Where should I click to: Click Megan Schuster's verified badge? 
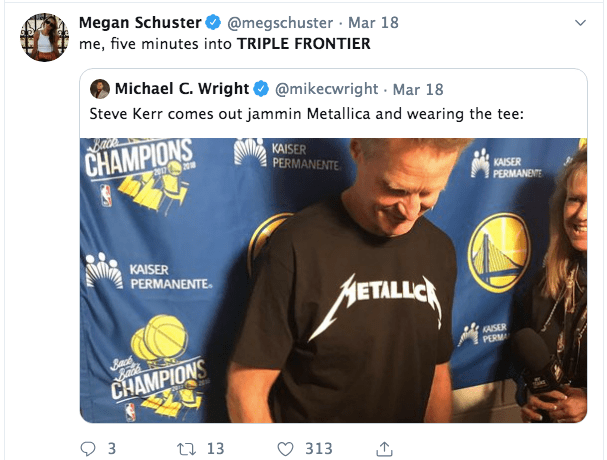[x=213, y=23]
